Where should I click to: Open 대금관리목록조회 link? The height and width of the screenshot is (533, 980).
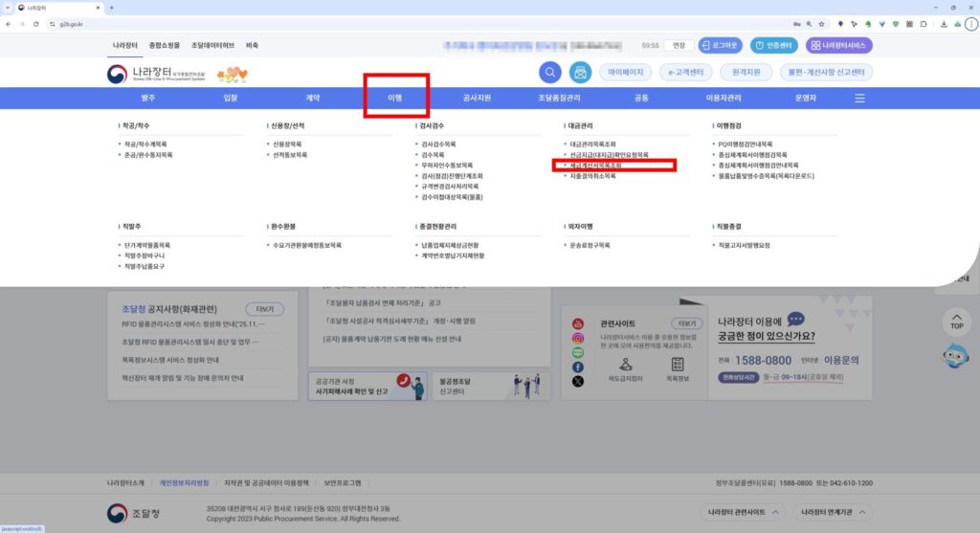(592, 144)
